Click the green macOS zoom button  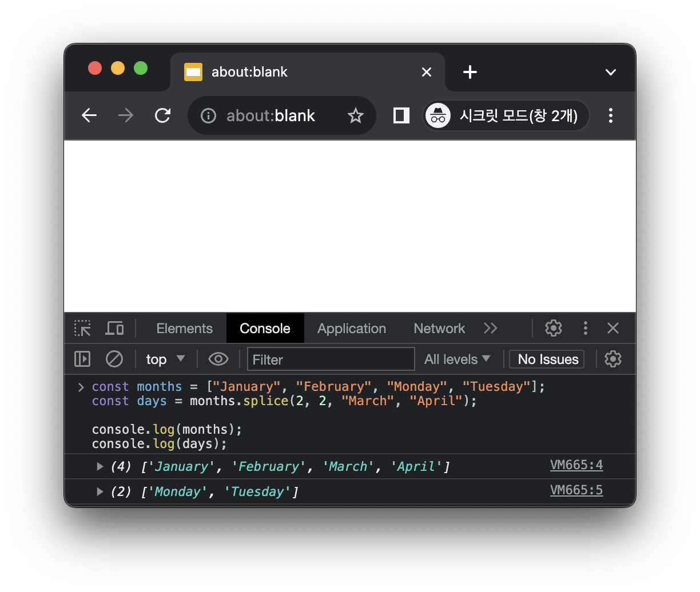pyautogui.click(x=141, y=69)
